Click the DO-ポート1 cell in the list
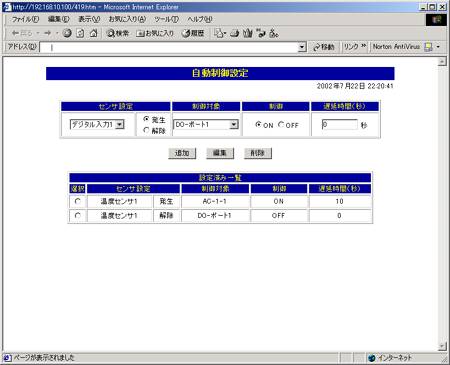This screenshot has height=365, width=450. point(215,216)
